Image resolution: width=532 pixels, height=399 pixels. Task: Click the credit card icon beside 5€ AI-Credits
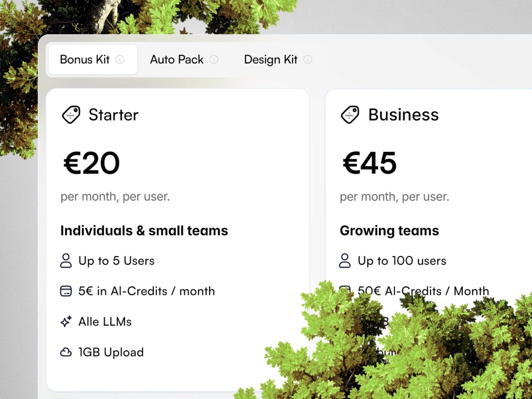[x=66, y=291]
